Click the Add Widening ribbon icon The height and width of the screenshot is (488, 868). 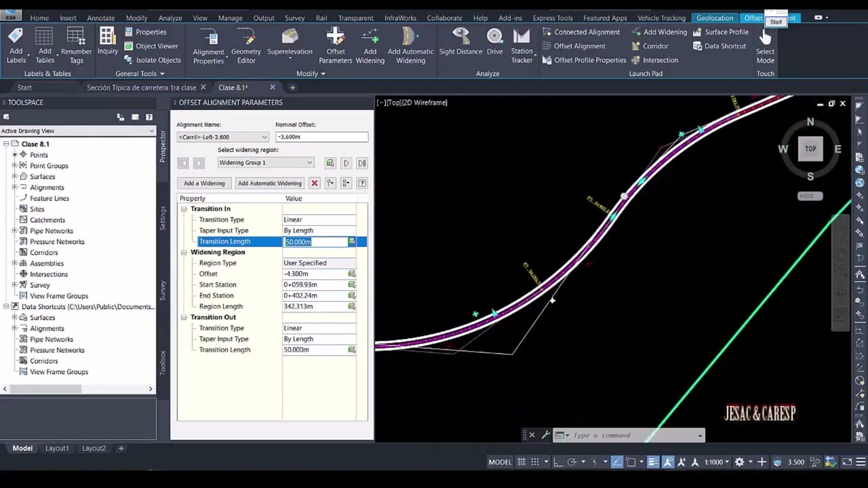coord(370,45)
